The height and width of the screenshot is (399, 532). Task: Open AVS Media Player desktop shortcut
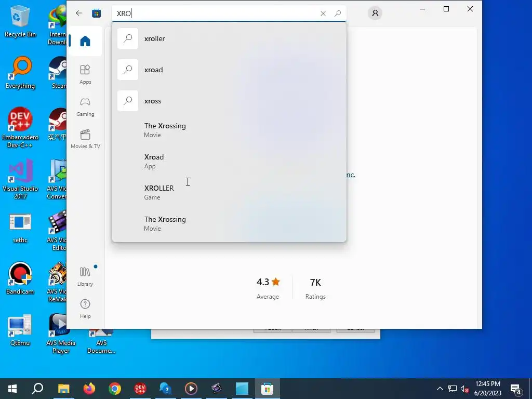point(61,334)
